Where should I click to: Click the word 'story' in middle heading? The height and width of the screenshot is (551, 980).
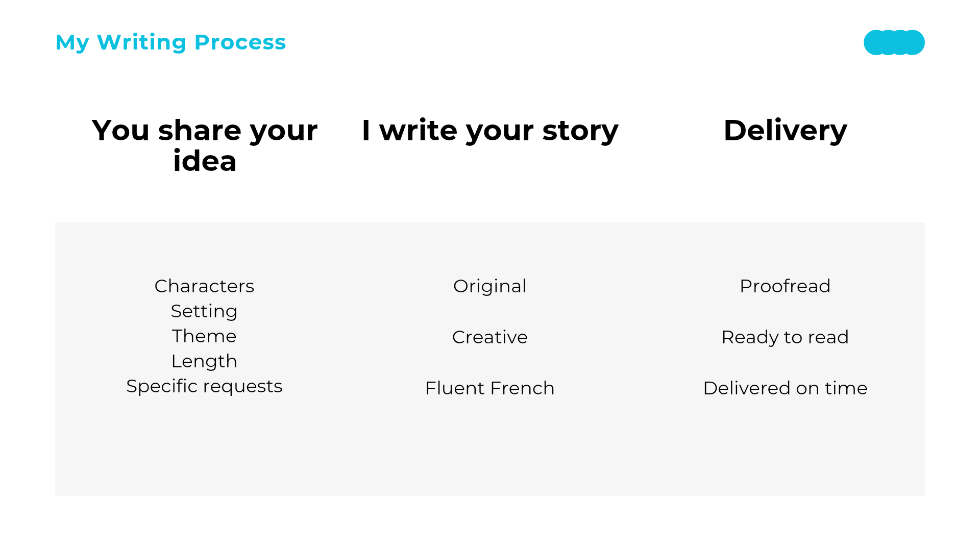[x=580, y=132]
